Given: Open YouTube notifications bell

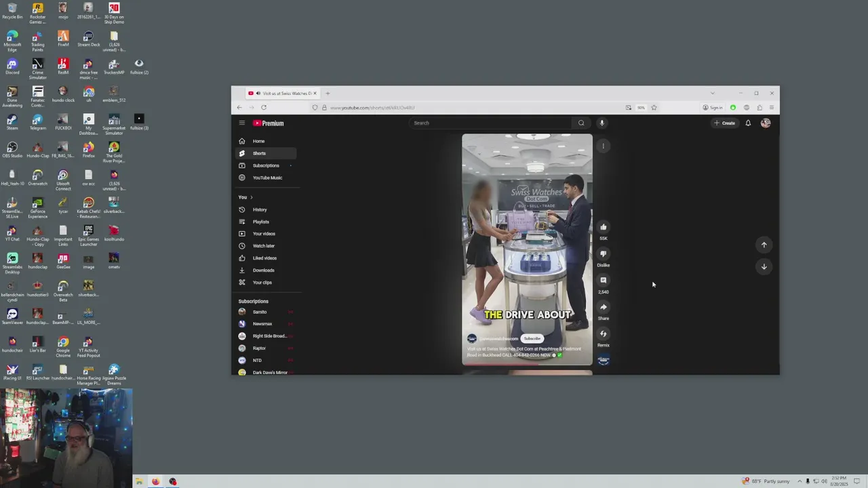Looking at the screenshot, I should tap(748, 123).
